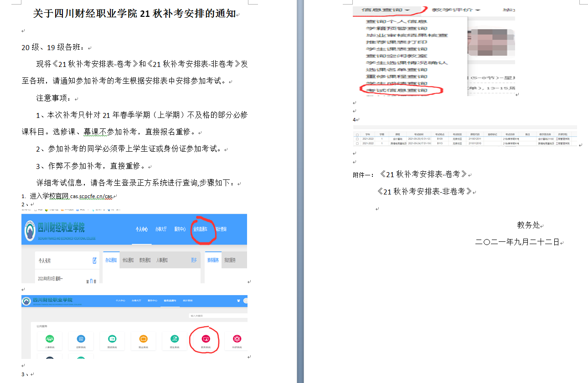Switch to the 推荐服务 tab
Screen dimensions: 588x383
[213, 260]
